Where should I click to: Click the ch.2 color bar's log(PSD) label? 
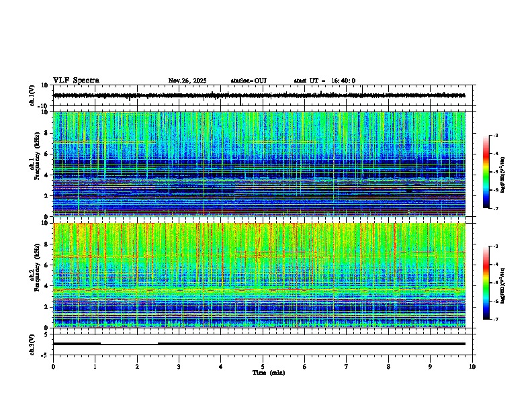(503, 285)
